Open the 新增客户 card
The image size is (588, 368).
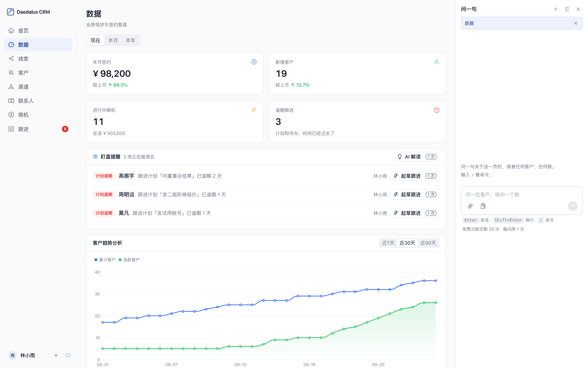(x=357, y=73)
